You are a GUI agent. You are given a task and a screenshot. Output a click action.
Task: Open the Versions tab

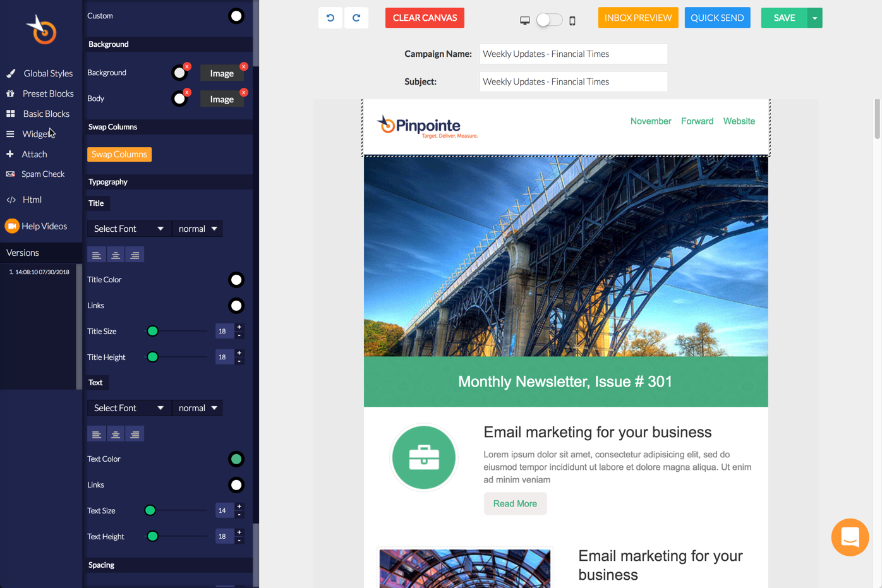point(23,252)
